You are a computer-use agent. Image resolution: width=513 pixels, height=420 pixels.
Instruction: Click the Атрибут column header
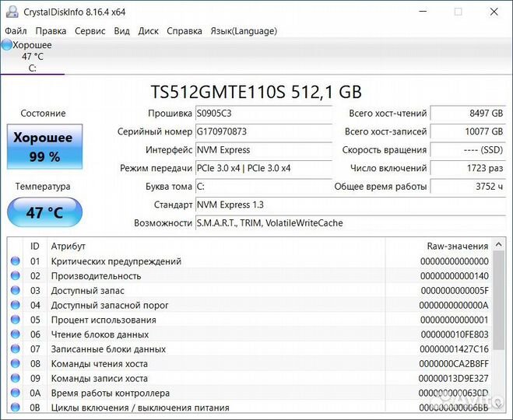pyautogui.click(x=216, y=246)
